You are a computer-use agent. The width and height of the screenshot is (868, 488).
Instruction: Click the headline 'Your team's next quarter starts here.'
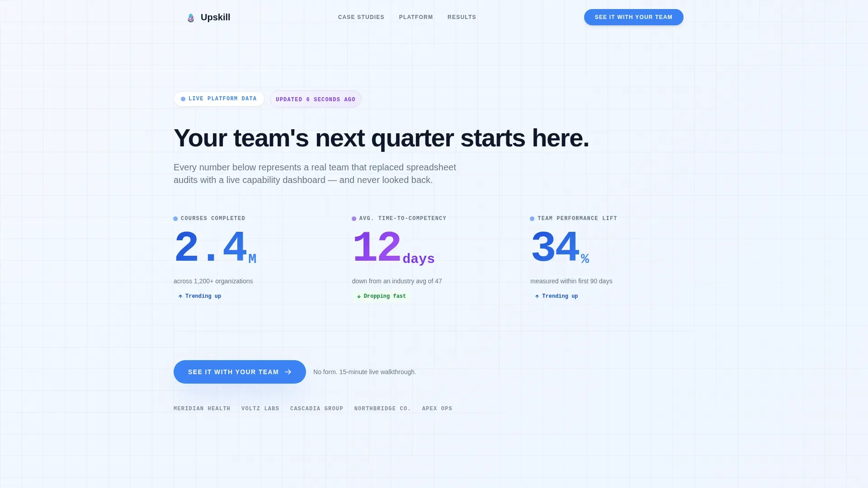click(381, 138)
